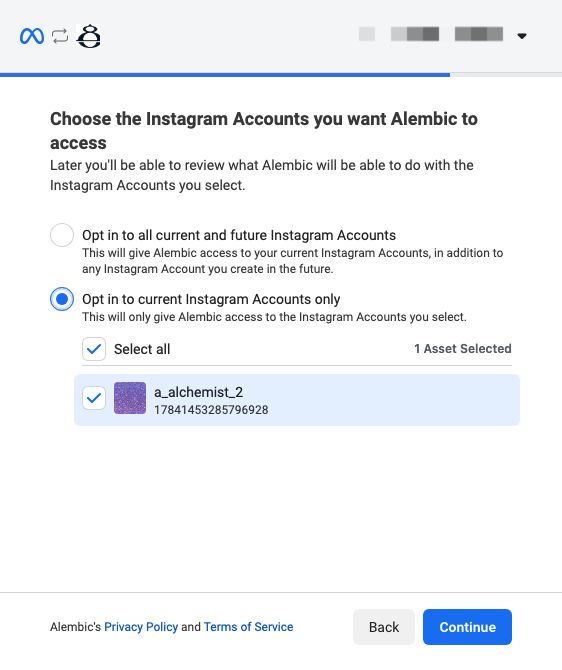The image size is (562, 670).
Task: Click the blurred last name in header
Action: coord(479,34)
